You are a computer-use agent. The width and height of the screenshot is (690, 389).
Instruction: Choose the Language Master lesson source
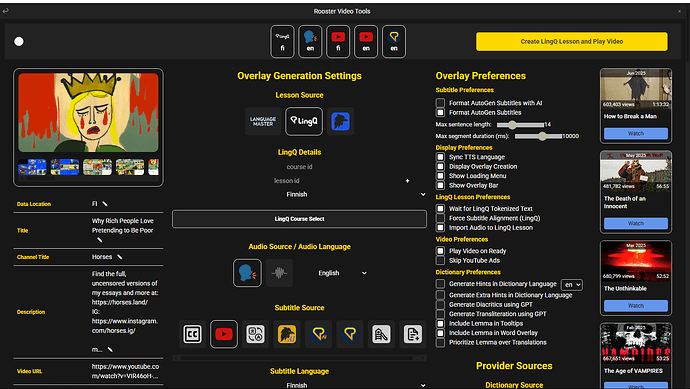pos(263,121)
